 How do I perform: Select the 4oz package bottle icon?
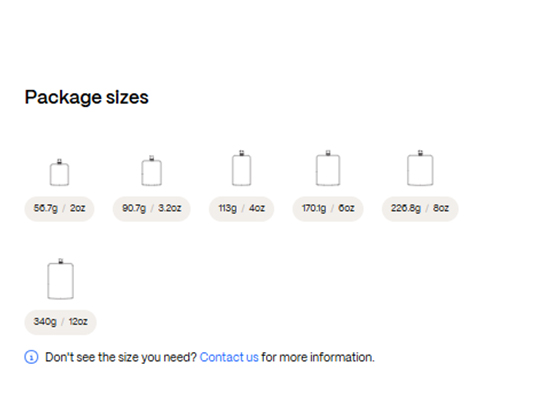[241, 168]
